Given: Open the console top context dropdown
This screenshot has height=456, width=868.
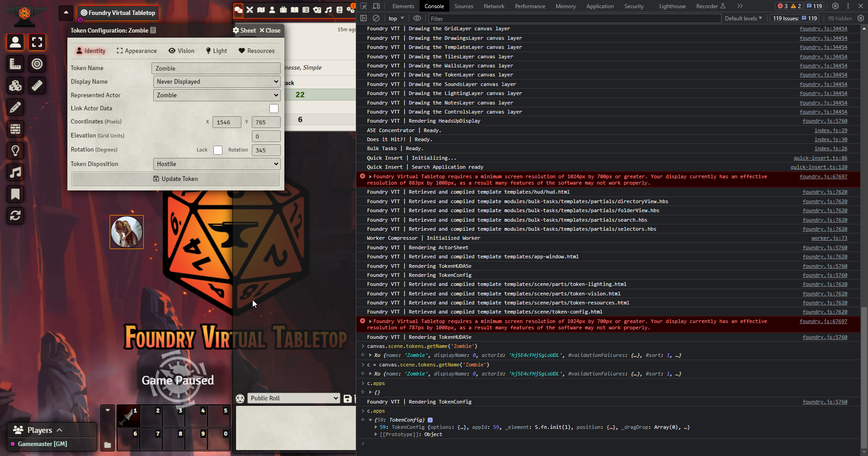Looking at the screenshot, I should click(396, 19).
